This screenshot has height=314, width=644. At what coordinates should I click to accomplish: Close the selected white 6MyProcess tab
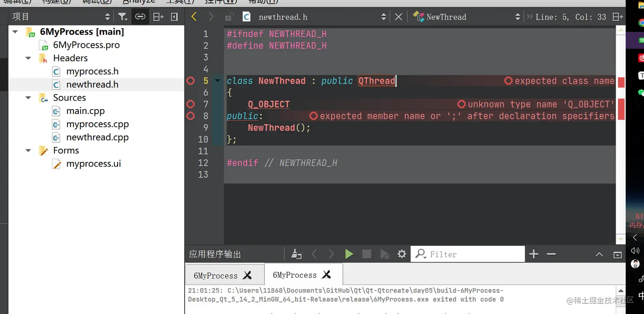[327, 275]
